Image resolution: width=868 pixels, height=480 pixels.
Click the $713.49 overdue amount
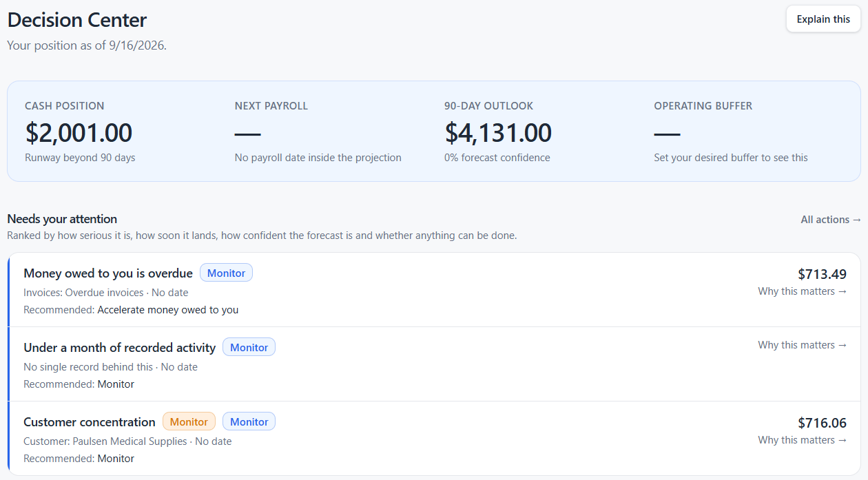pos(823,274)
